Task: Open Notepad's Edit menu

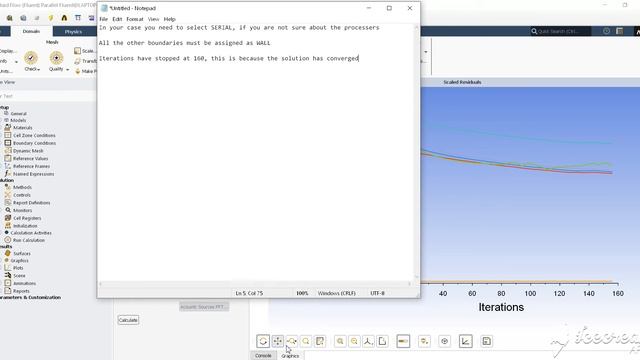Action: point(117,19)
